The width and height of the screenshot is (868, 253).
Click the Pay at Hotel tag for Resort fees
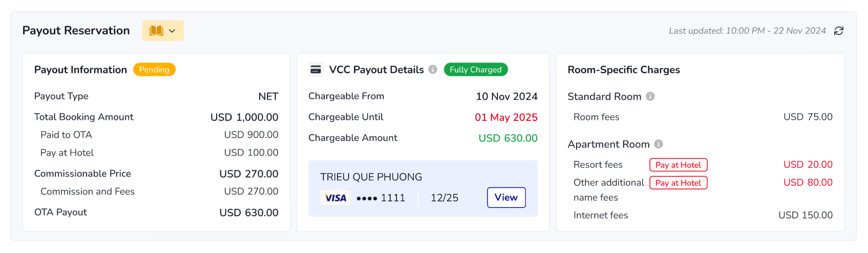click(x=679, y=165)
